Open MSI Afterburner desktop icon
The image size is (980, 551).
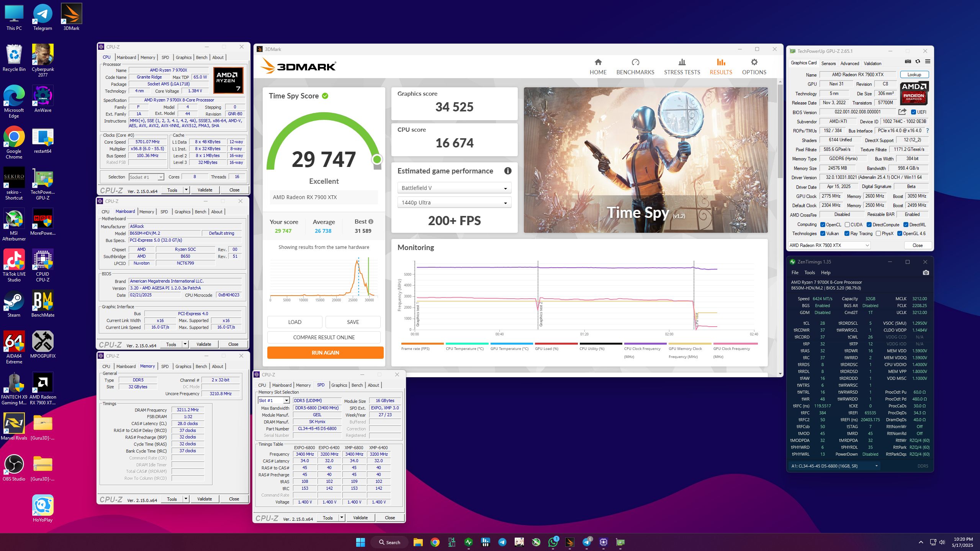coord(14,224)
